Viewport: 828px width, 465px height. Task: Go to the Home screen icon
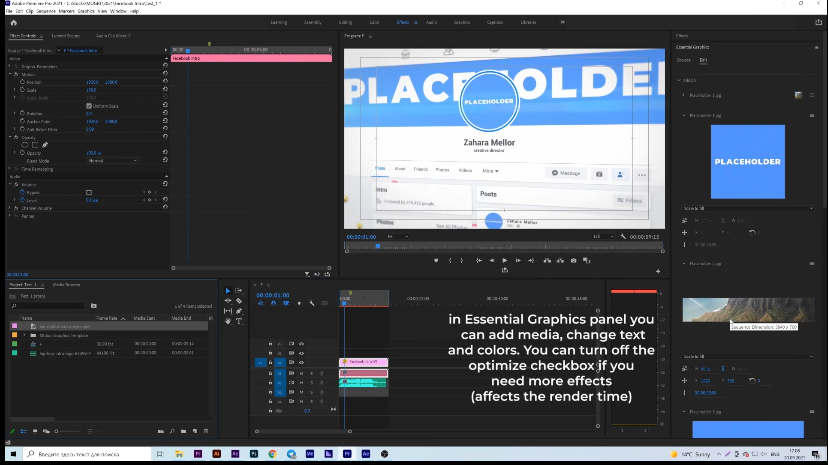pyautogui.click(x=14, y=23)
